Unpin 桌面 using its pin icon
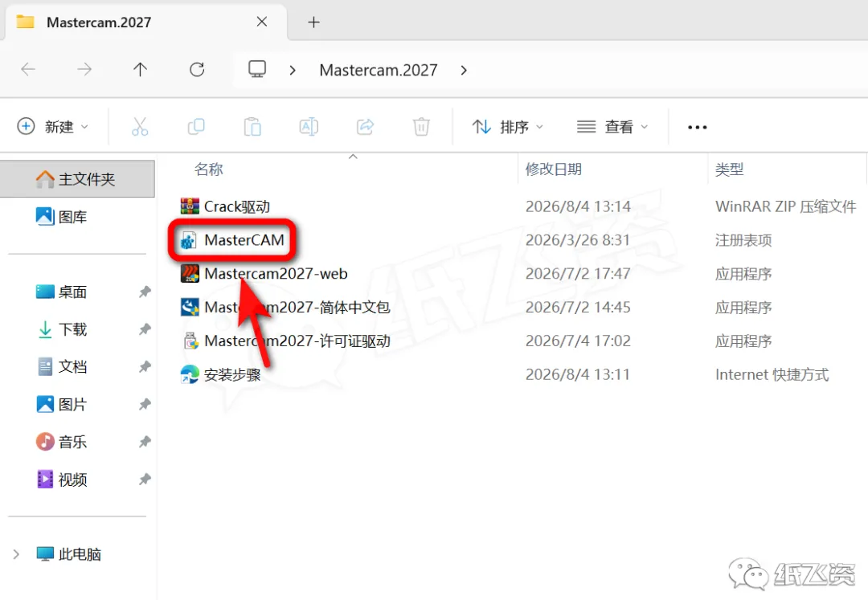The width and height of the screenshot is (868, 600). [145, 292]
